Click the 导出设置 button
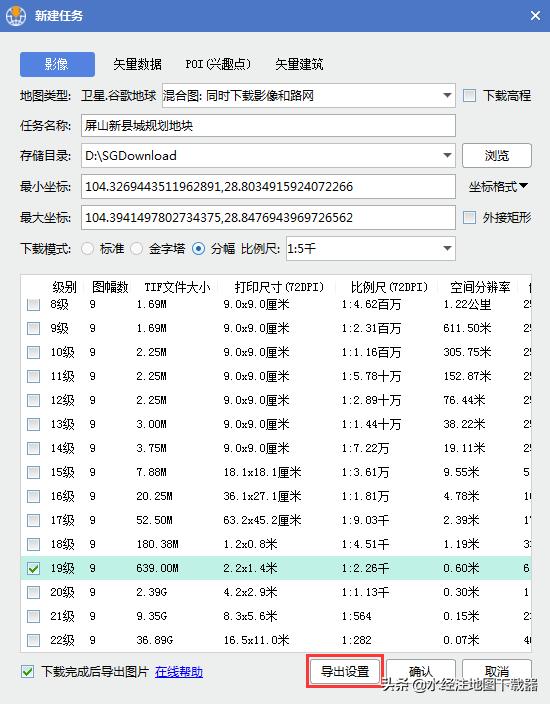 (x=345, y=672)
